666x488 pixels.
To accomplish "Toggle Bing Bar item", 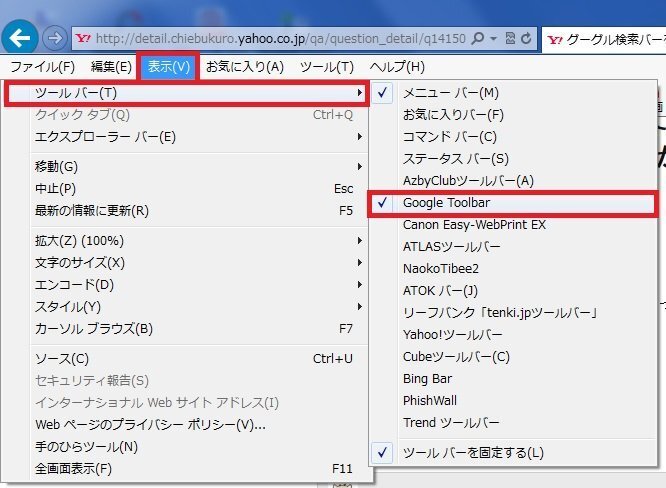I will coord(513,379).
